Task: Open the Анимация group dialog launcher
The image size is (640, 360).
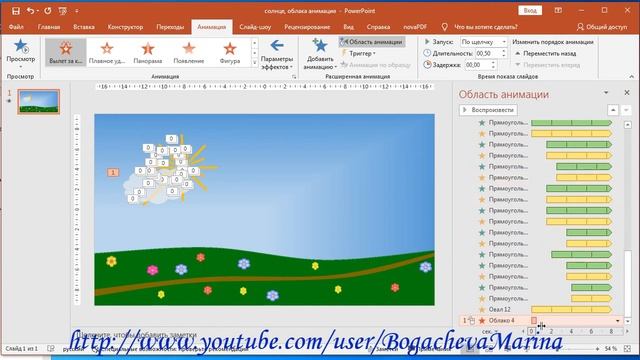Action: (x=294, y=76)
